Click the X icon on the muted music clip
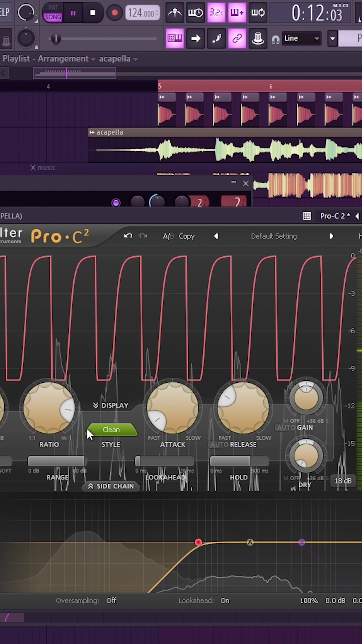362x644 pixels. pos(33,167)
